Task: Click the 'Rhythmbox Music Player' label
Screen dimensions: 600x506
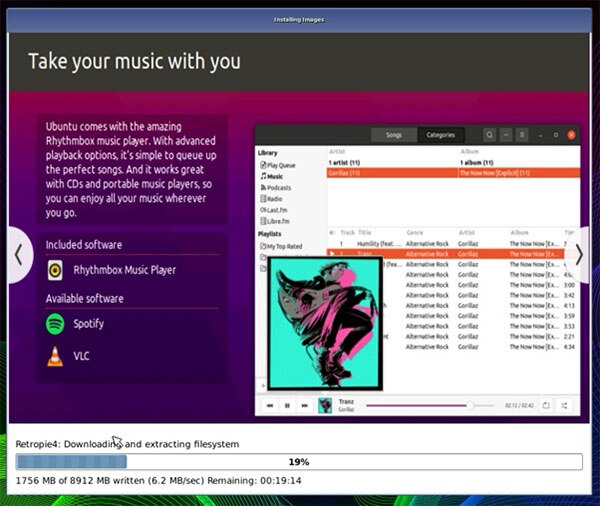Action: (124, 270)
